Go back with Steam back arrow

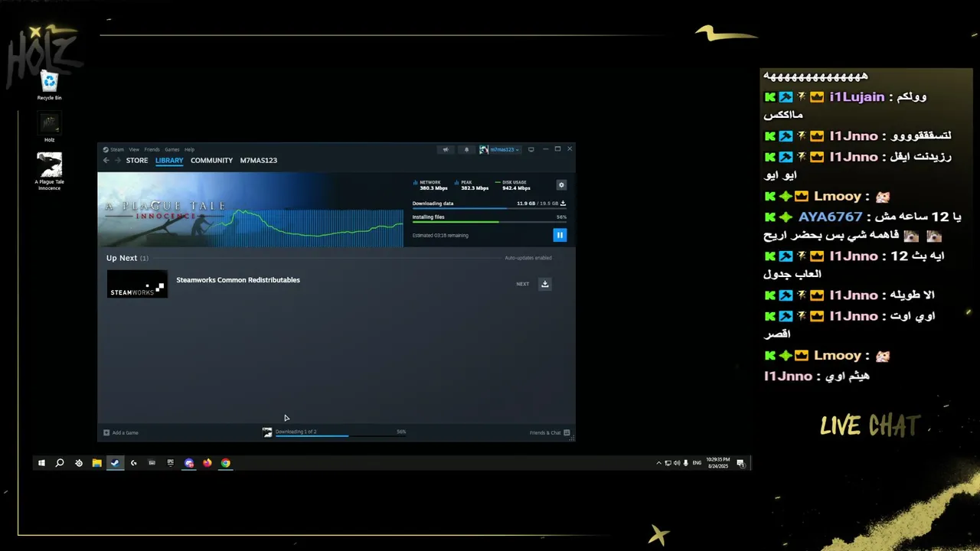click(106, 161)
